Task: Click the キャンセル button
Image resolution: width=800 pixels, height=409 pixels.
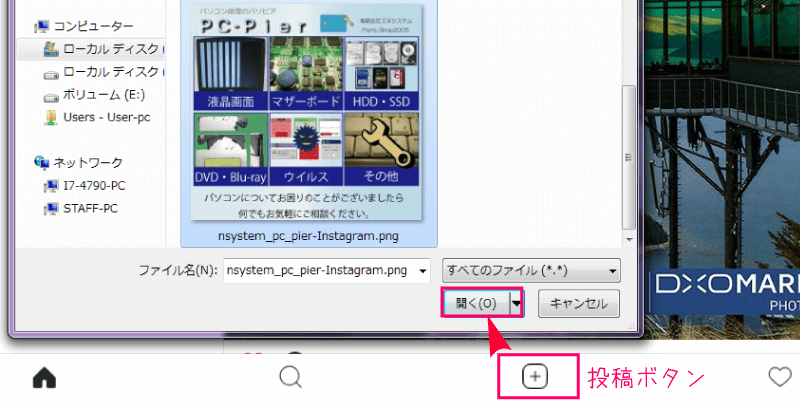Action: 579,303
